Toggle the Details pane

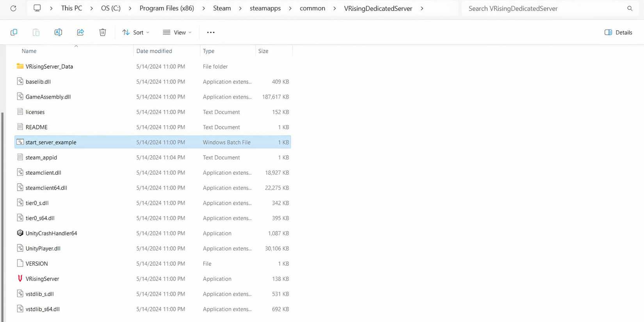pyautogui.click(x=618, y=32)
